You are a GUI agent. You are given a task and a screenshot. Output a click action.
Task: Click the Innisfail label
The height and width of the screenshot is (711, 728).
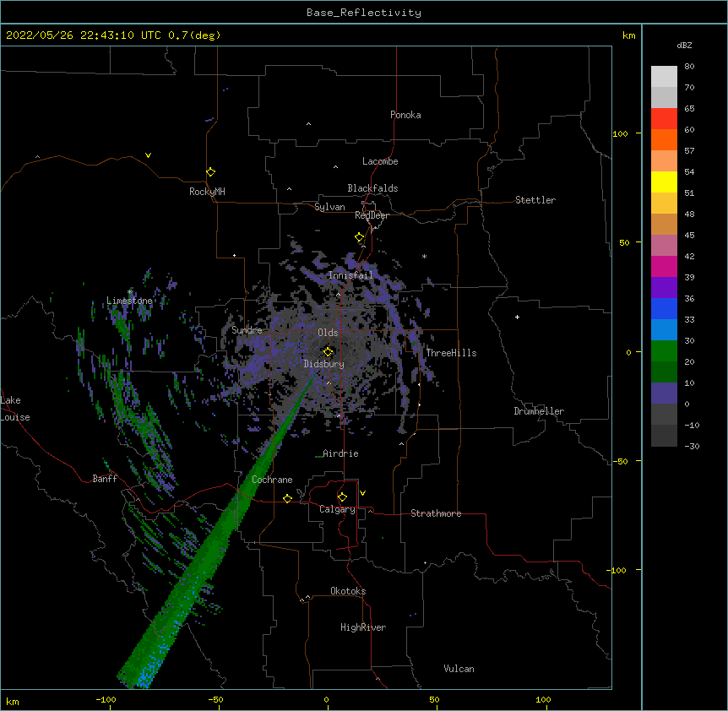(x=350, y=275)
